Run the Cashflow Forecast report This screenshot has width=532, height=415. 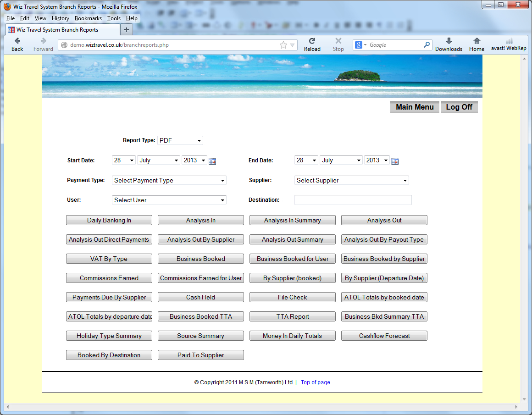[x=384, y=336]
